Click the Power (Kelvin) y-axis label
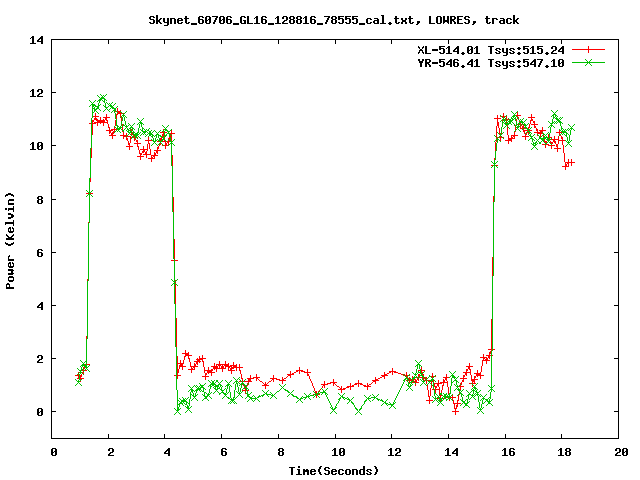The height and width of the screenshot is (480, 640). [10, 241]
